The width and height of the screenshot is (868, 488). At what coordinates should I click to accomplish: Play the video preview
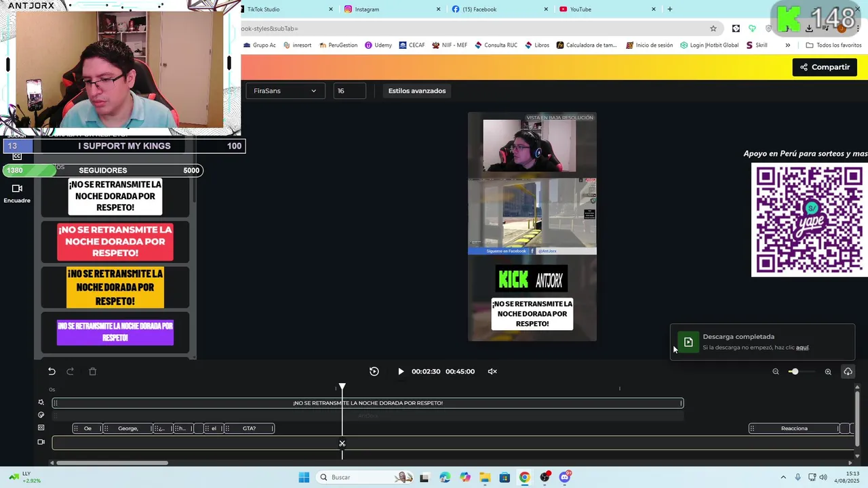pyautogui.click(x=401, y=371)
